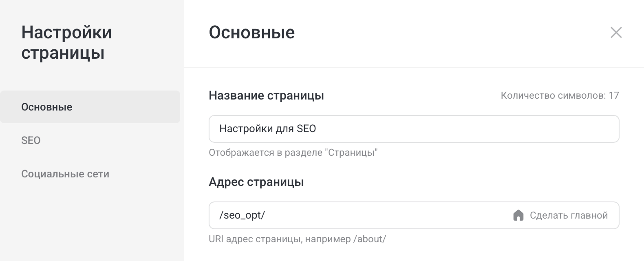Click the Адрес страницы input field
Screen dimensions: 644x261
(346, 215)
